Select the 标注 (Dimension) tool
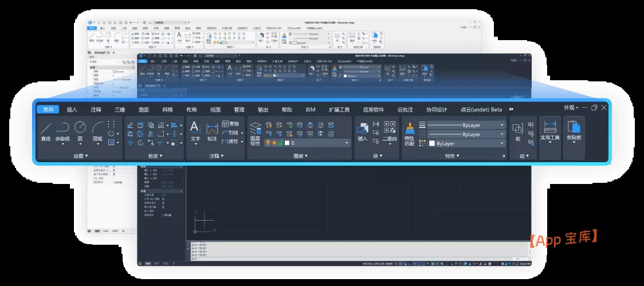 212,131
